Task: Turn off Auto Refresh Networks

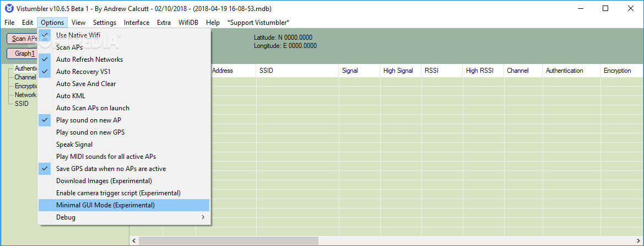Action: (124, 60)
